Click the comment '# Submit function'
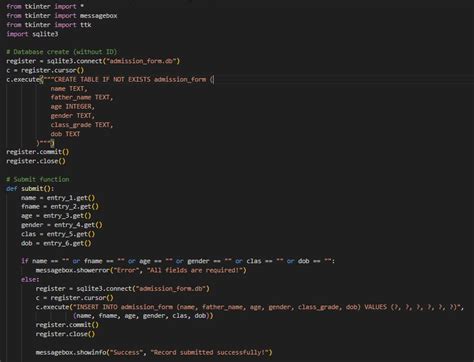This screenshot has height=362, width=474. click(38, 179)
